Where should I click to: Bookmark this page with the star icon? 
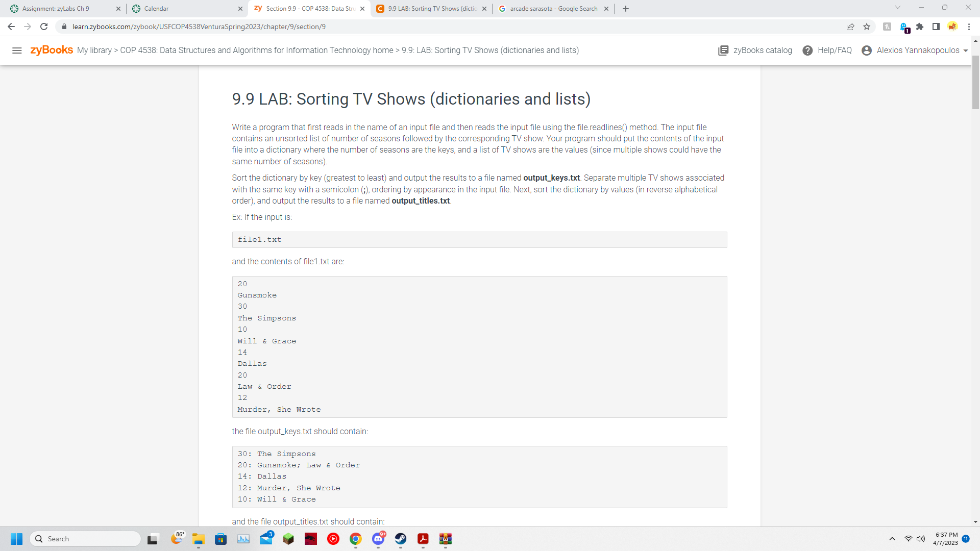tap(867, 27)
